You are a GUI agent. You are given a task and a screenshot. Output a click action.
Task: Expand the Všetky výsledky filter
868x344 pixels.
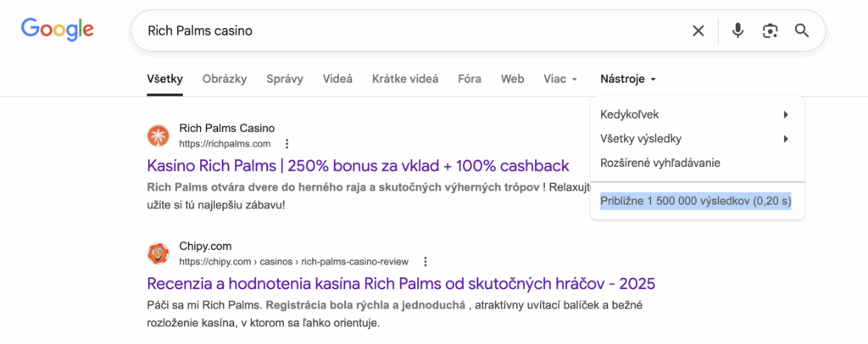click(x=695, y=139)
